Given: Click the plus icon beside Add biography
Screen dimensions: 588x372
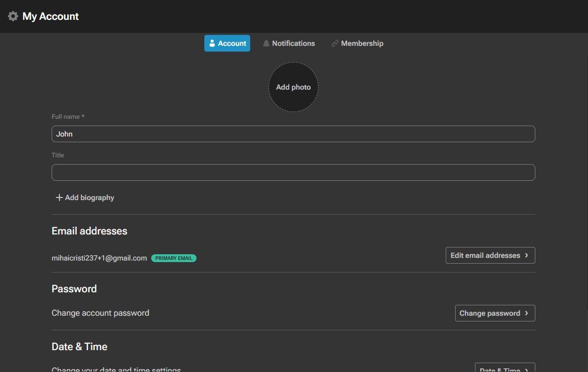Looking at the screenshot, I should [x=59, y=197].
